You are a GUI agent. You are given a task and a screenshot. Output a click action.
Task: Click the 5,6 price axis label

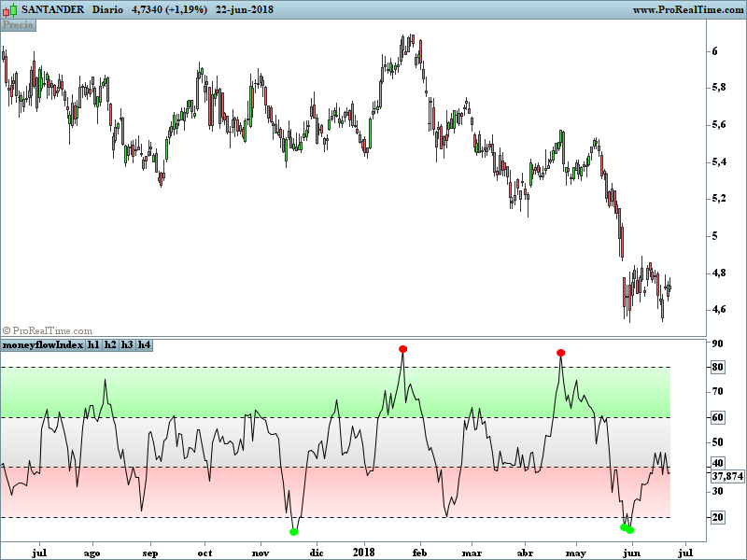click(x=719, y=125)
